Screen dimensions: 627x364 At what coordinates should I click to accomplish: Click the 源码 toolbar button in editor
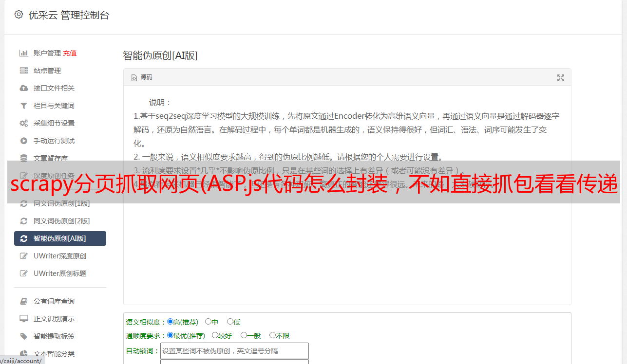point(142,78)
